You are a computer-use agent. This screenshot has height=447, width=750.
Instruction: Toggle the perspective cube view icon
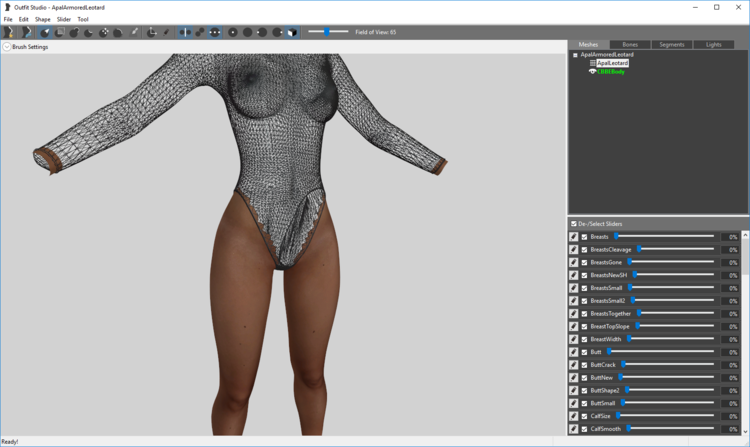pyautogui.click(x=292, y=32)
